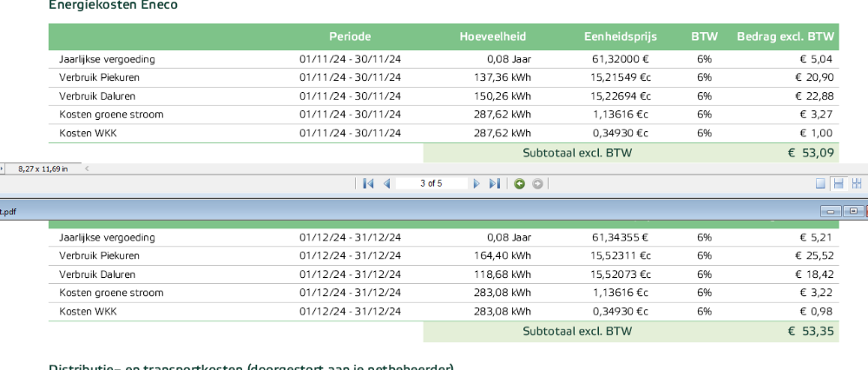
Task: Restore down the lower PDF document window
Action: pos(852,211)
